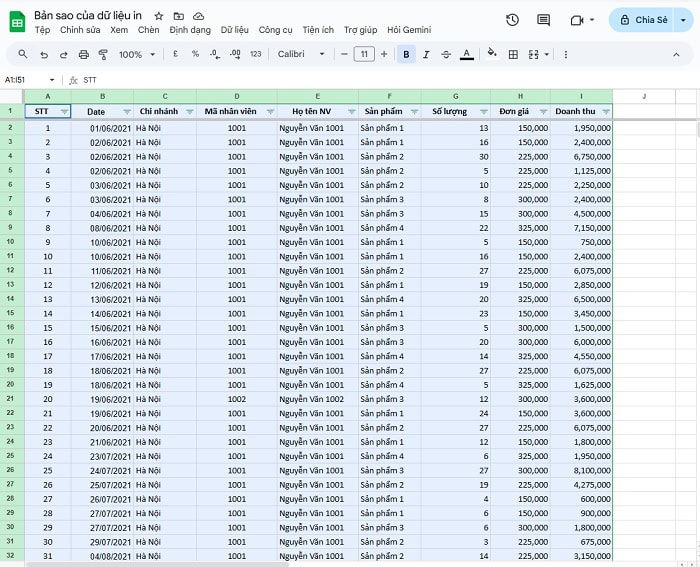Open filter dropdown on Chi nhánh column

pos(187,112)
